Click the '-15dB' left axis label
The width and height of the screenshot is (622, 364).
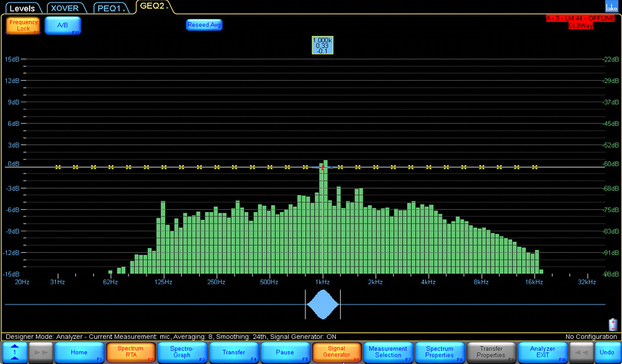pos(12,274)
